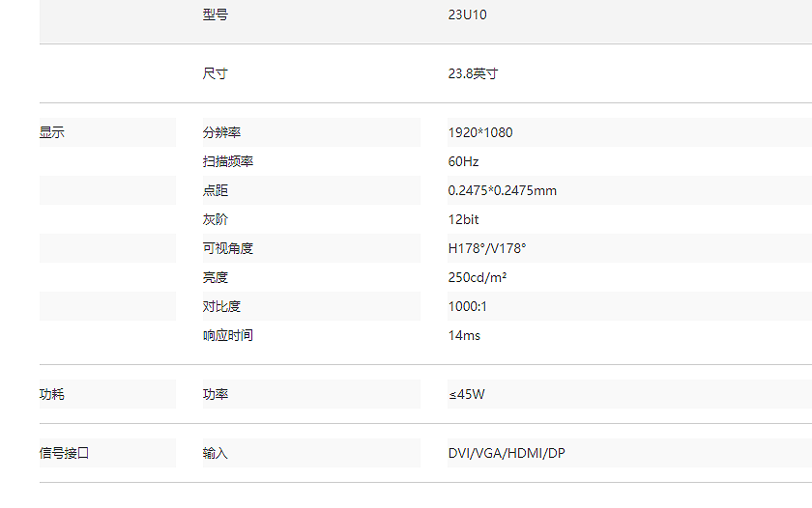Select model value 23U10

click(467, 14)
